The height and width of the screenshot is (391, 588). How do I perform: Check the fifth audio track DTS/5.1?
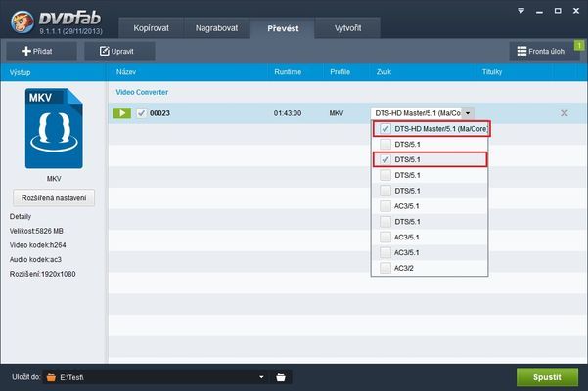[x=385, y=191]
